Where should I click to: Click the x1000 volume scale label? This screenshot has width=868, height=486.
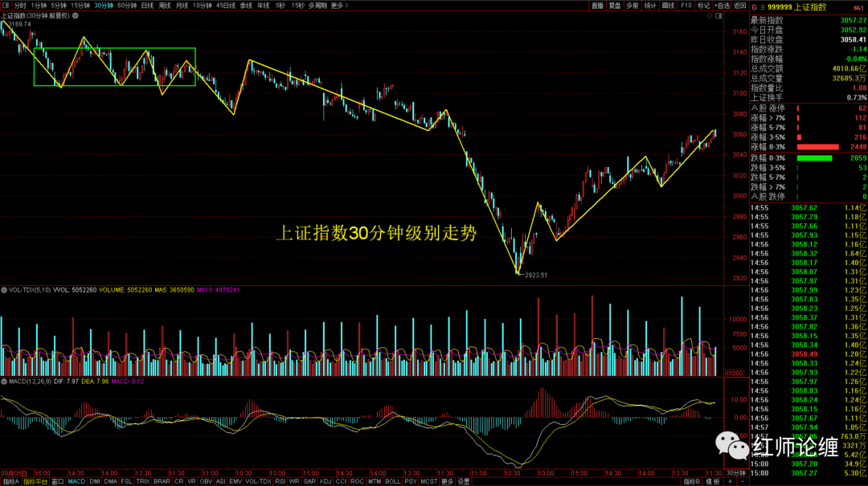click(x=734, y=373)
